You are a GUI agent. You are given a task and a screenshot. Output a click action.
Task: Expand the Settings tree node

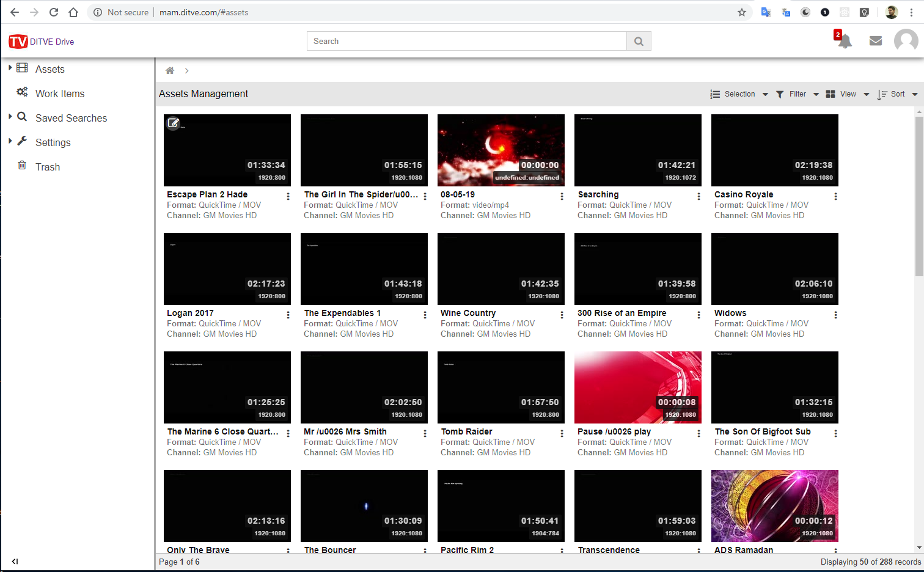coord(10,141)
